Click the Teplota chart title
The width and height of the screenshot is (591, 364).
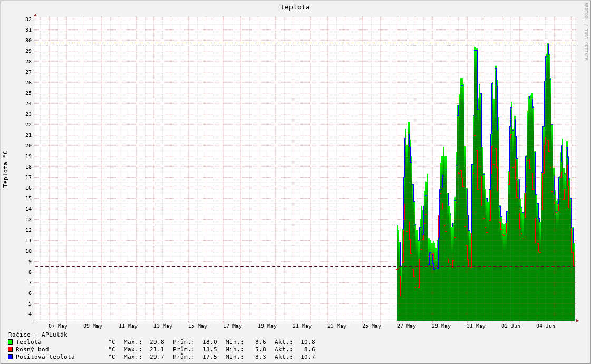[295, 7]
